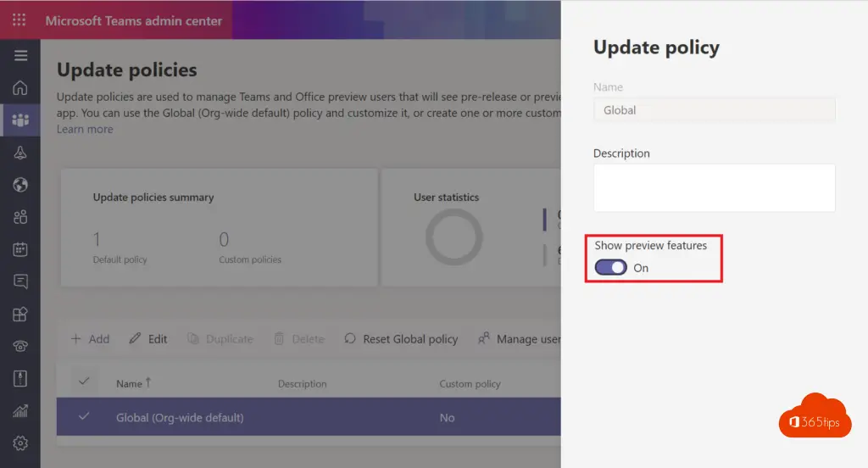This screenshot has width=868, height=468.
Task: Click the Microsoft Teams admin center title
Action: tap(133, 20)
